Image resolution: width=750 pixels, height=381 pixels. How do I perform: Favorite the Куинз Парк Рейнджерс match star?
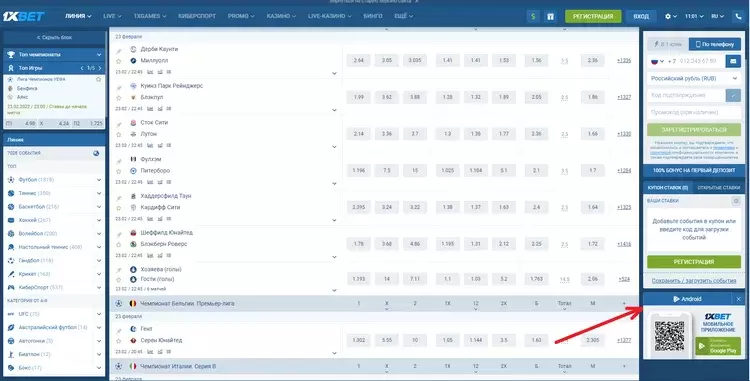[x=119, y=98]
